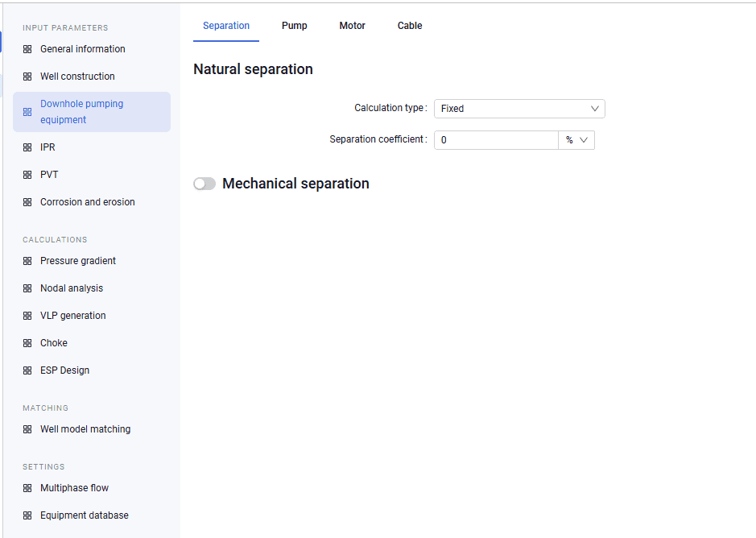Click the Pressure gradient icon
The image size is (756, 538).
[x=27, y=261]
